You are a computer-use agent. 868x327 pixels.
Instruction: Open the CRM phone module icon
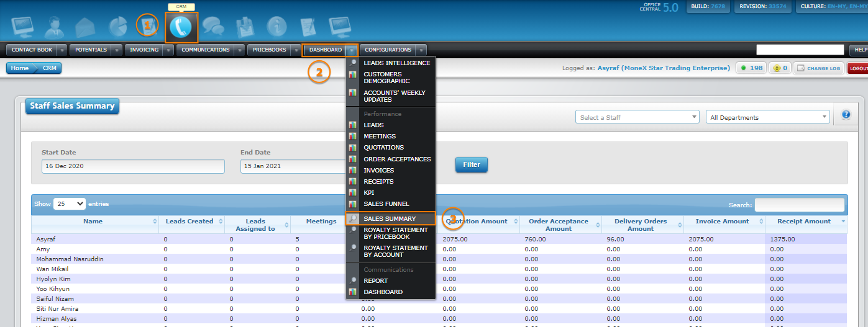[x=181, y=27]
